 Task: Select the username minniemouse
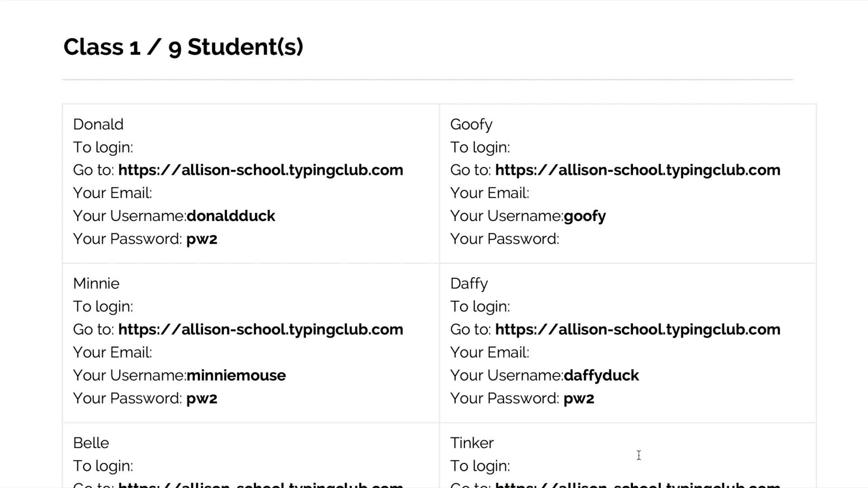[x=236, y=375]
